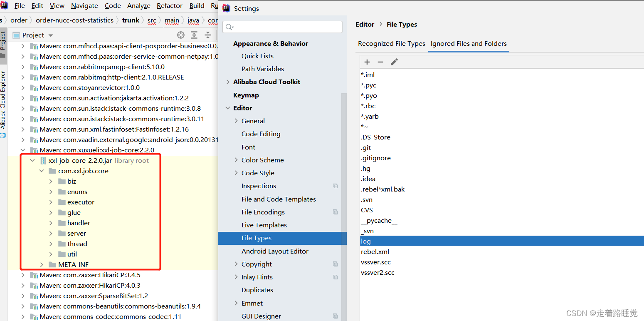The height and width of the screenshot is (321, 644).
Task: Open the Build menu
Action: click(197, 6)
